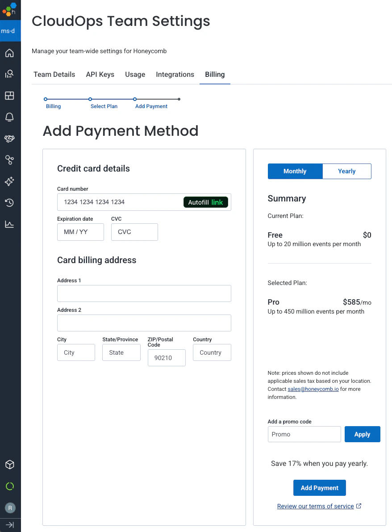
Task: Switch billing to Yearly
Action: (346, 171)
